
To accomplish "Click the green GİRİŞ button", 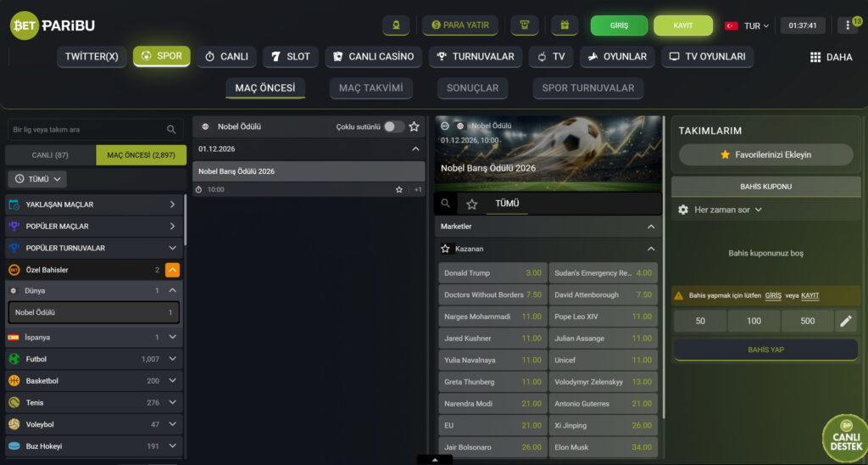I will pyautogui.click(x=619, y=25).
